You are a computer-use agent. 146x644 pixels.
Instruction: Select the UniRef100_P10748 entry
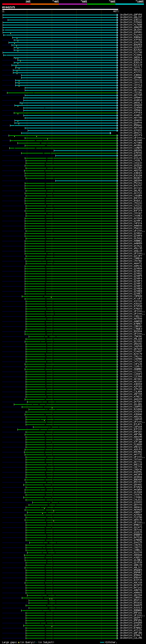[131, 53]
